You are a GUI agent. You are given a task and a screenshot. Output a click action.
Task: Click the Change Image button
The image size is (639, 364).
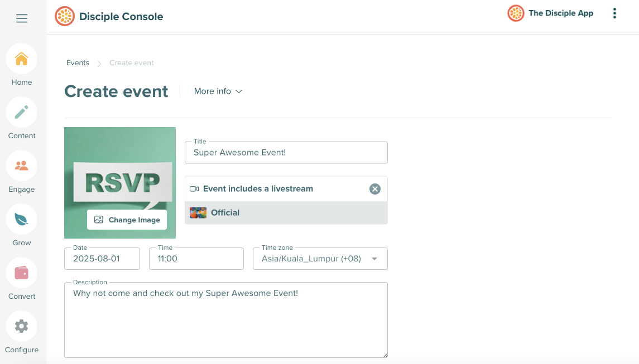[127, 220]
